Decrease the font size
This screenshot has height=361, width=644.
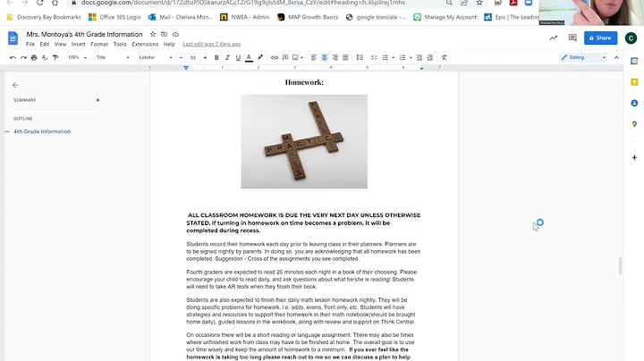click(181, 57)
